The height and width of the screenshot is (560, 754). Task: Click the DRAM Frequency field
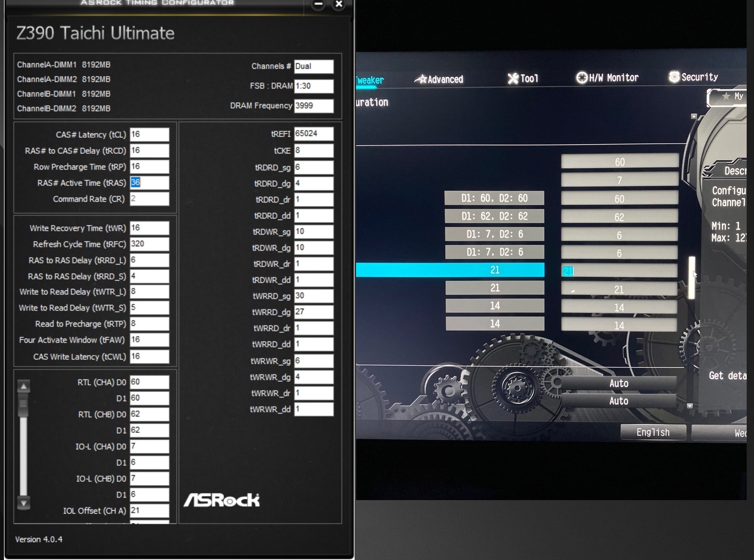coord(314,106)
